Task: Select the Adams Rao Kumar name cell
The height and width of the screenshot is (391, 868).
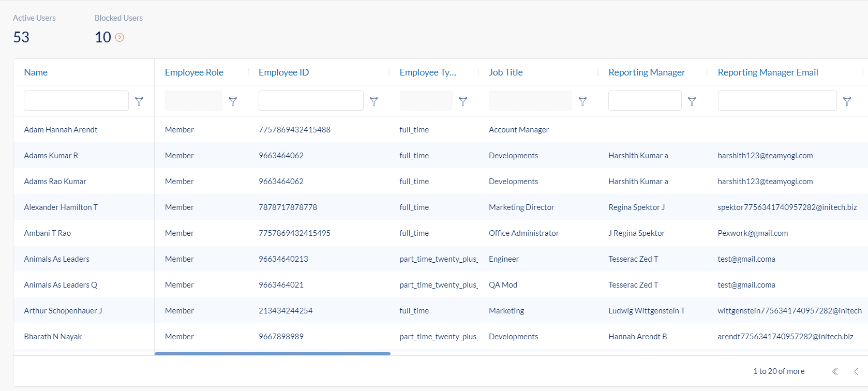Action: coord(55,182)
